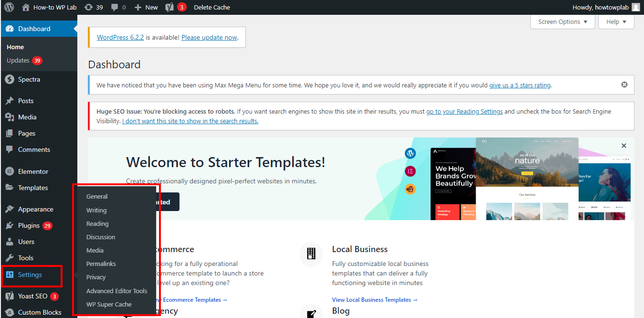This screenshot has width=644, height=318.
Task: Expand the Screen Options dropdown
Action: coord(563,22)
